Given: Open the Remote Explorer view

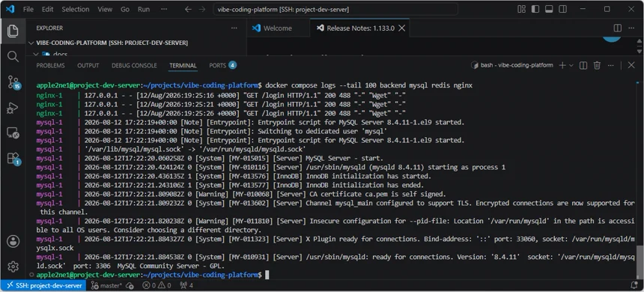Looking at the screenshot, I should tap(13, 133).
